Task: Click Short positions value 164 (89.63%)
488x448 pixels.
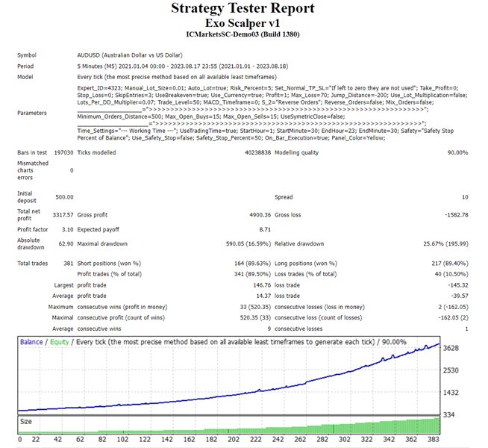Action: click(x=253, y=264)
